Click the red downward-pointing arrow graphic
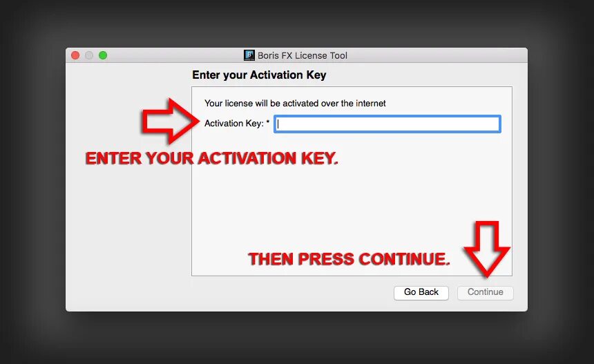 [487, 249]
